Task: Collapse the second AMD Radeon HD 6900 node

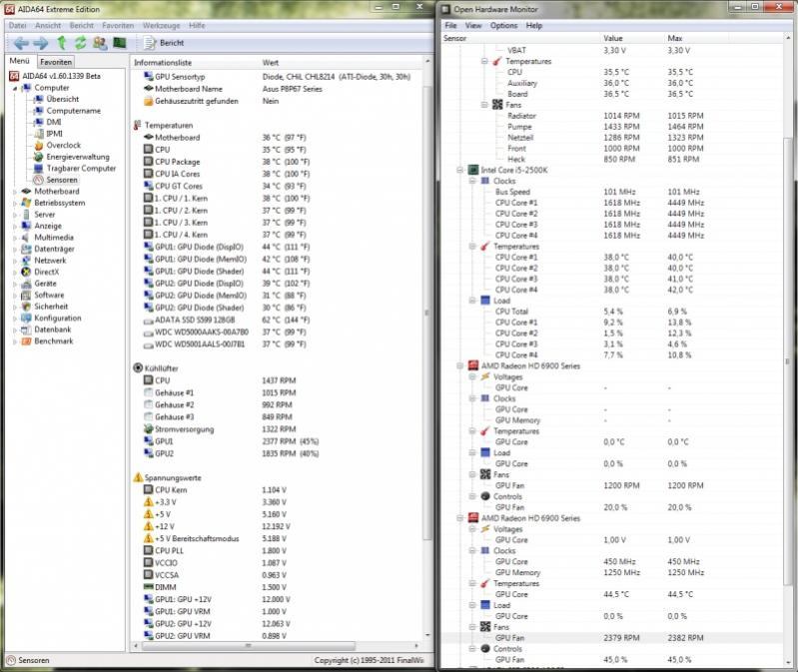Action: tap(460, 518)
